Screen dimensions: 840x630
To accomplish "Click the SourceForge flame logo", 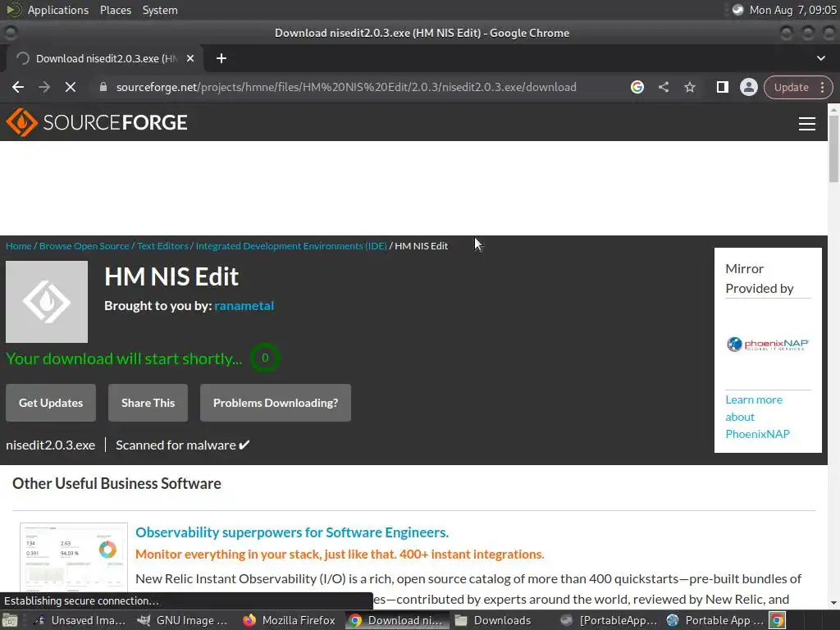I will point(21,122).
